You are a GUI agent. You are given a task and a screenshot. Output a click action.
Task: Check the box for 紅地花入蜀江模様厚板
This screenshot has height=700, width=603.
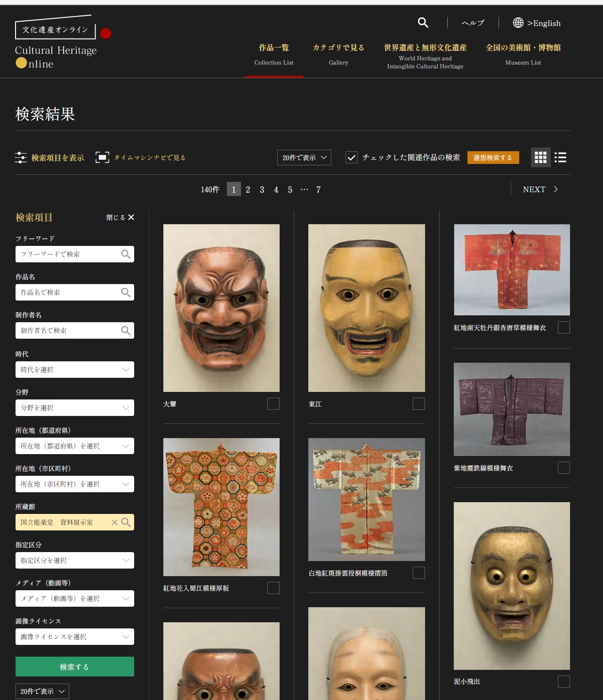point(273,588)
